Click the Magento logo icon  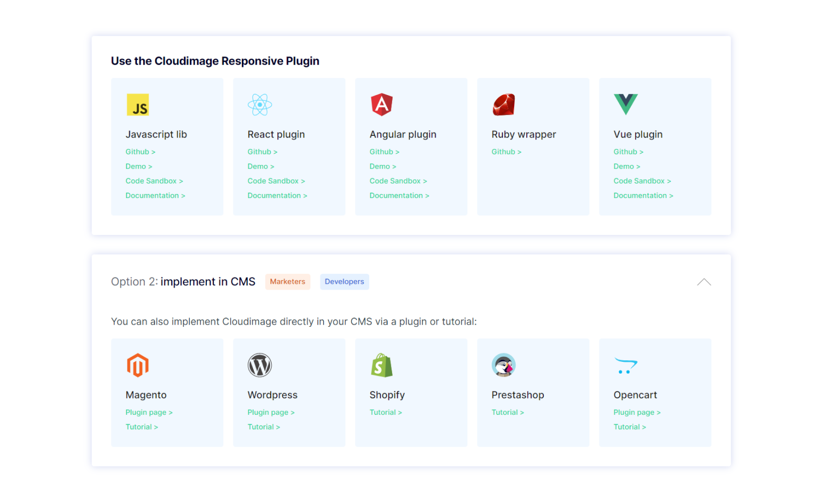[138, 365]
